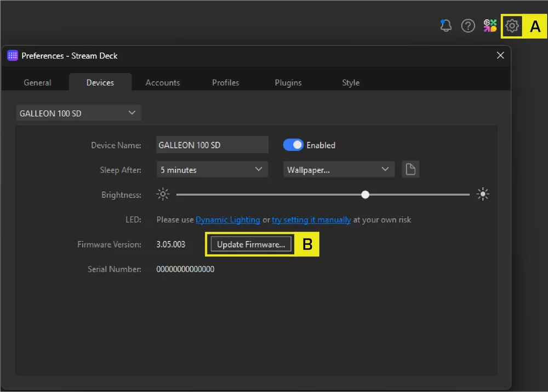
Task: Click the Stream Deck app icon in title bar
Action: (x=13, y=55)
